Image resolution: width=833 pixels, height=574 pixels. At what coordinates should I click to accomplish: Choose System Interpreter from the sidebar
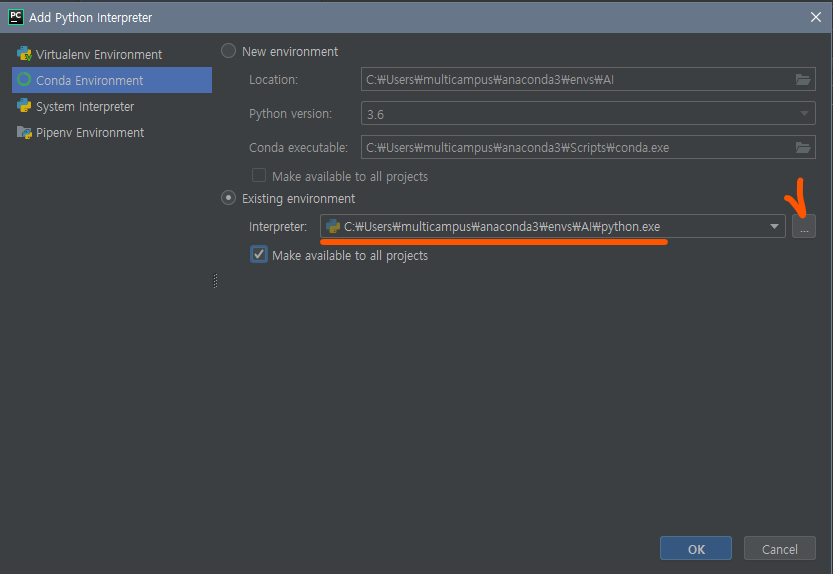tap(85, 106)
